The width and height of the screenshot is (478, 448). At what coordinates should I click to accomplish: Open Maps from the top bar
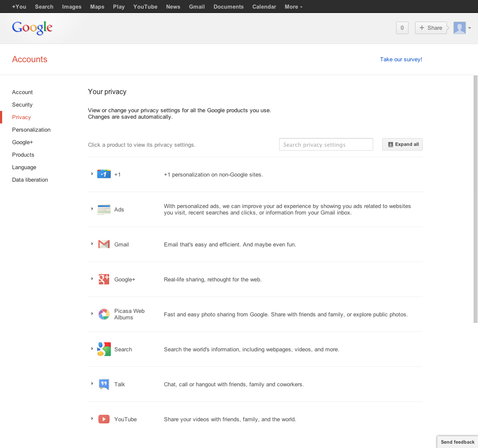coord(97,7)
